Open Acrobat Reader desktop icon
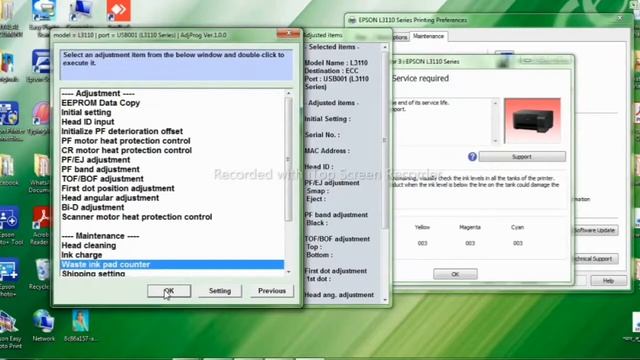Viewport: 640px width, 360px height. coord(40,225)
